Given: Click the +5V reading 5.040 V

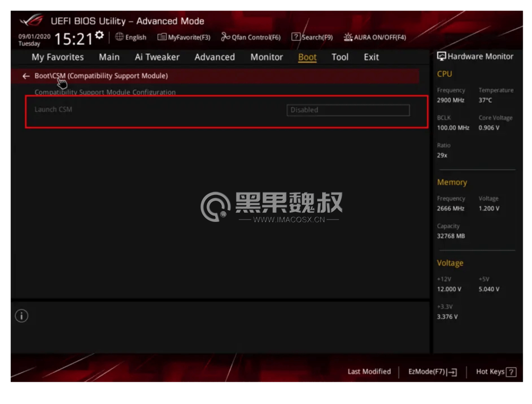Looking at the screenshot, I should coord(489,289).
